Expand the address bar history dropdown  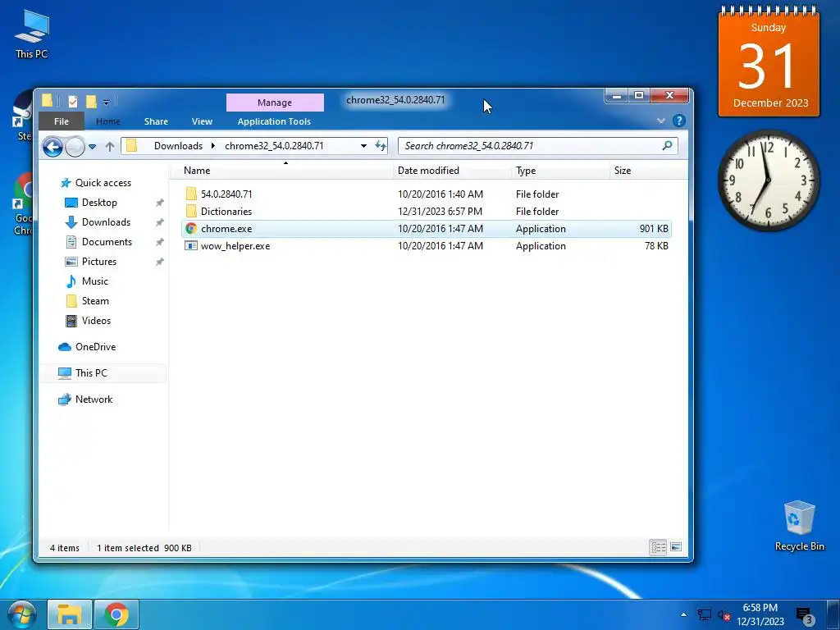tap(363, 146)
